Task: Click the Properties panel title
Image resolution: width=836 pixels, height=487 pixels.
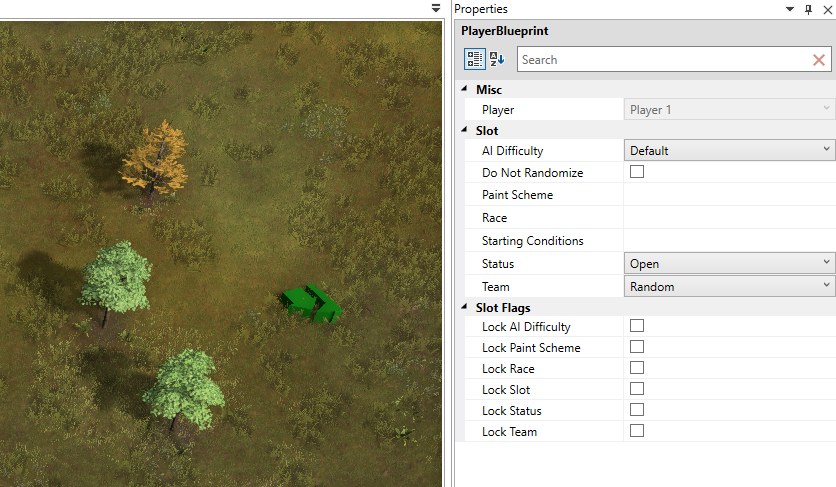Action: (481, 9)
